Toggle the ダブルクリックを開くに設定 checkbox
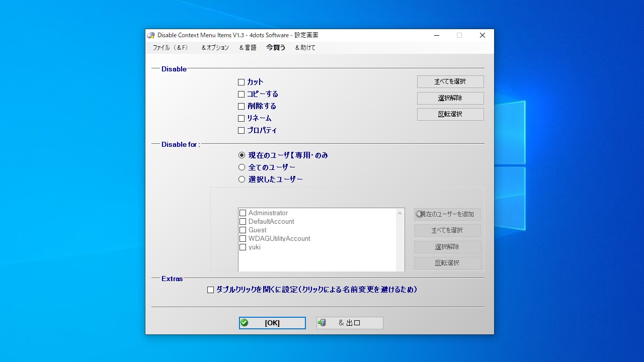644x362 pixels. [x=211, y=290]
